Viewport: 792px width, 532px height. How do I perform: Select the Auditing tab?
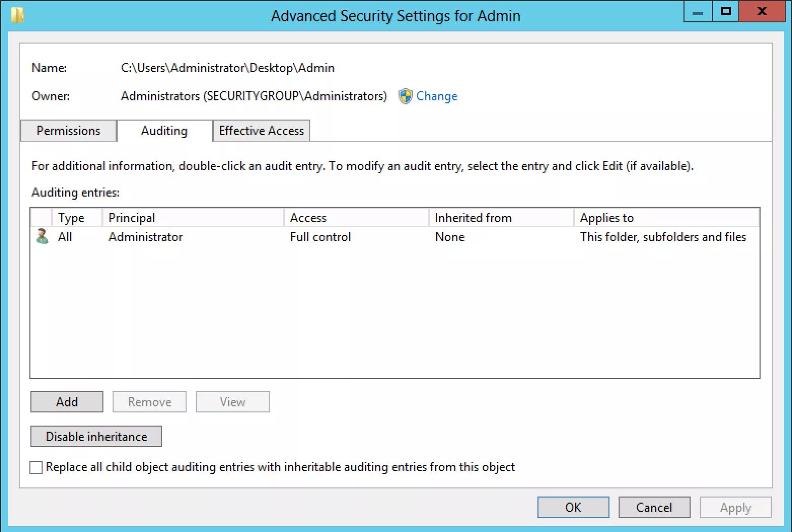pyautogui.click(x=164, y=131)
